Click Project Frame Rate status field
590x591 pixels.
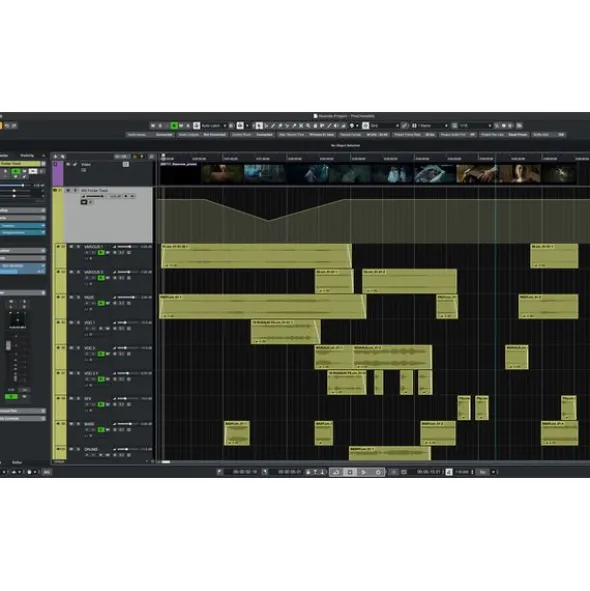tap(414, 135)
